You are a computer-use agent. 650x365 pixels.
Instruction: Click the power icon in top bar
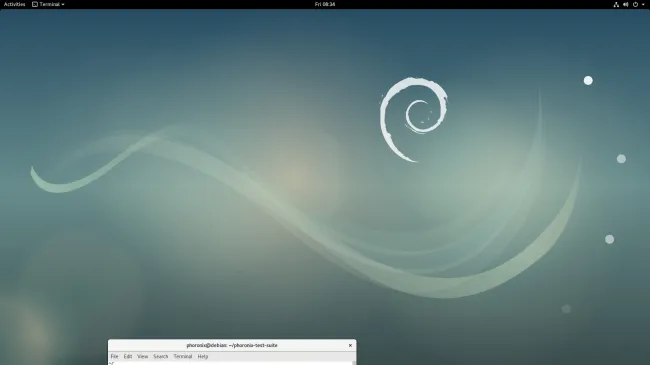tap(635, 4)
